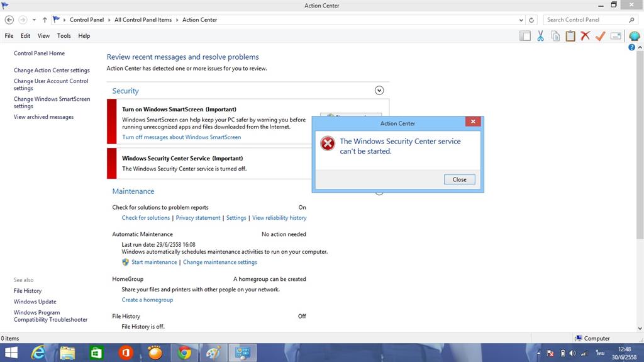This screenshot has width=644, height=362.
Task: Open Microsoft Office from the taskbar
Action: (126, 353)
